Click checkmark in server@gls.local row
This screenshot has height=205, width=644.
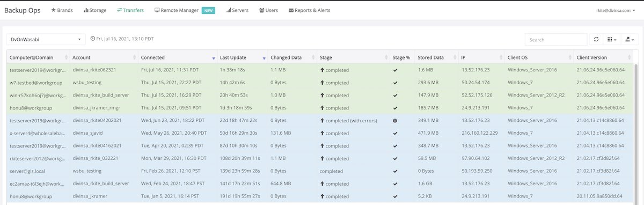[396, 171]
